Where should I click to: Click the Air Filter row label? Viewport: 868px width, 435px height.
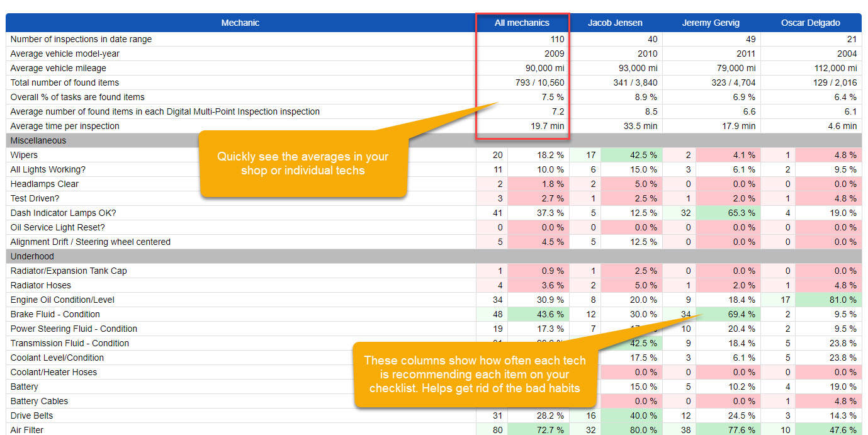(x=27, y=430)
